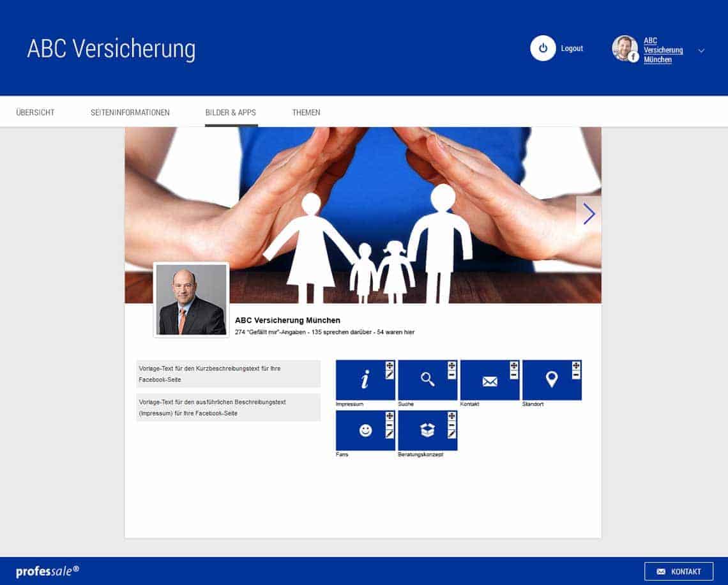
Task: Open the Seiteninformationen tab
Action: 130,112
